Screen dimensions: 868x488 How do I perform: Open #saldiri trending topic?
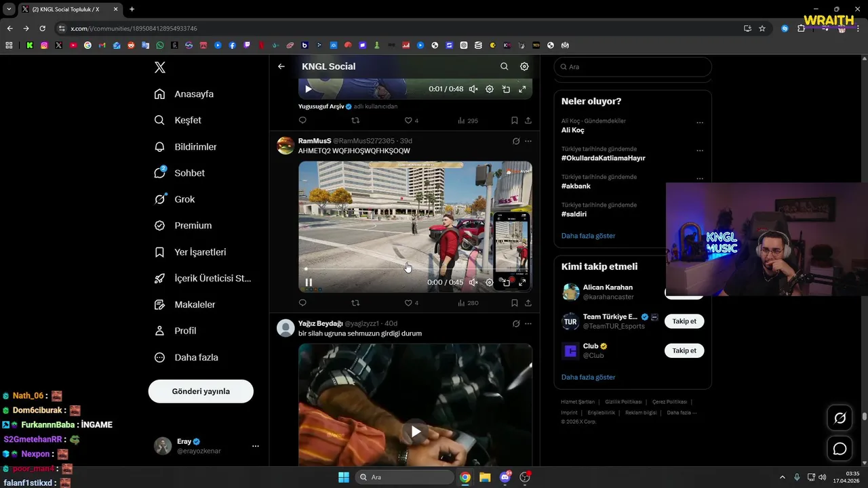click(574, 214)
